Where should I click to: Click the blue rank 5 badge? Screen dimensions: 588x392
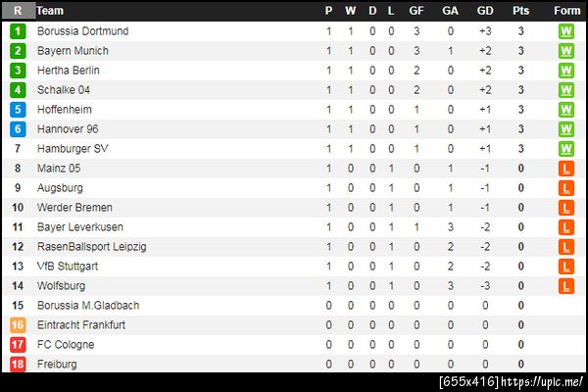(x=18, y=110)
